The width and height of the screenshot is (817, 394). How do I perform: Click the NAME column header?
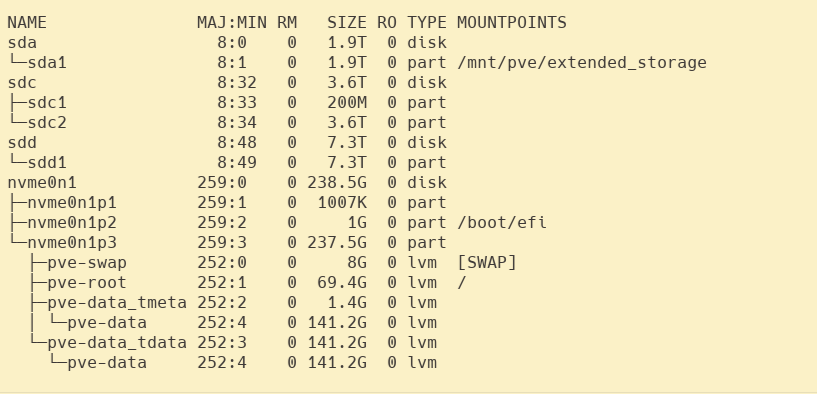[27, 22]
